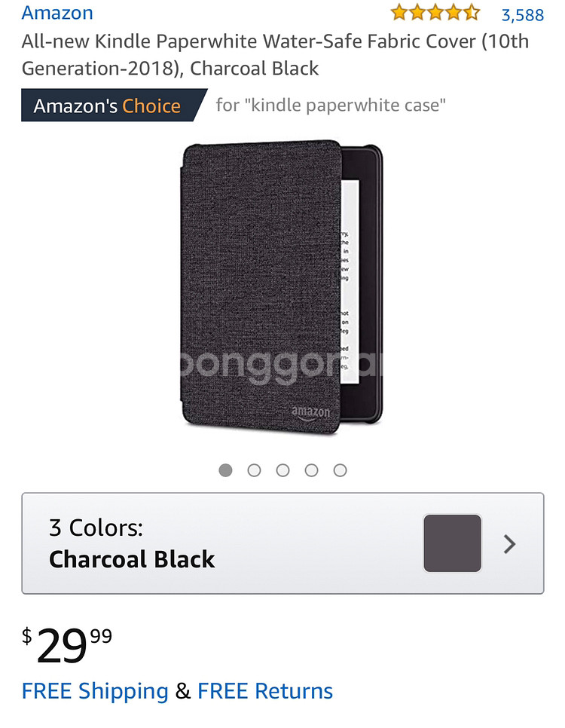Click the Charcoal Black color swatch
This screenshot has width=565, height=728.
(452, 543)
